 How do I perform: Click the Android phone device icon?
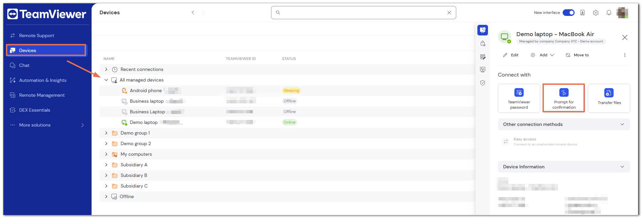click(125, 90)
